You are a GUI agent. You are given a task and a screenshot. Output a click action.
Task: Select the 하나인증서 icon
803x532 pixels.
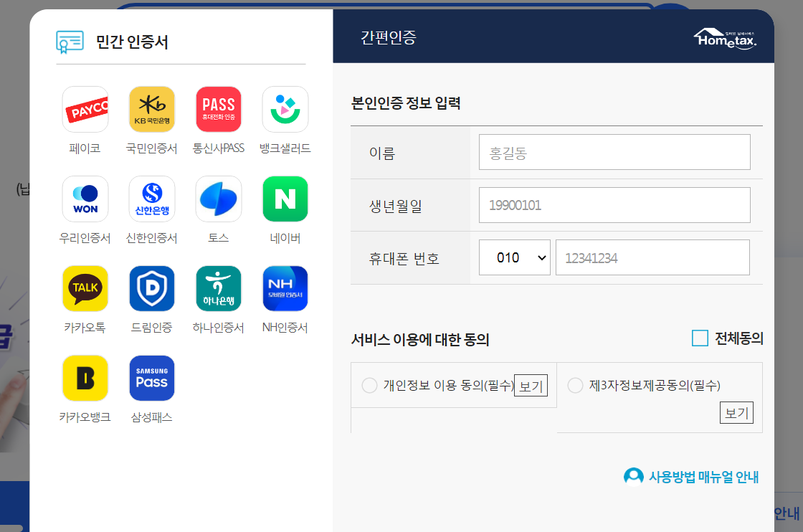click(219, 288)
